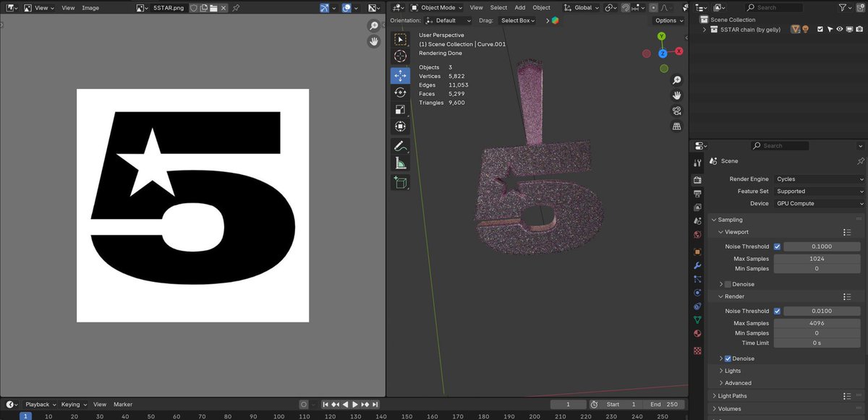
Task: Open the World properties tab
Action: pos(697,234)
